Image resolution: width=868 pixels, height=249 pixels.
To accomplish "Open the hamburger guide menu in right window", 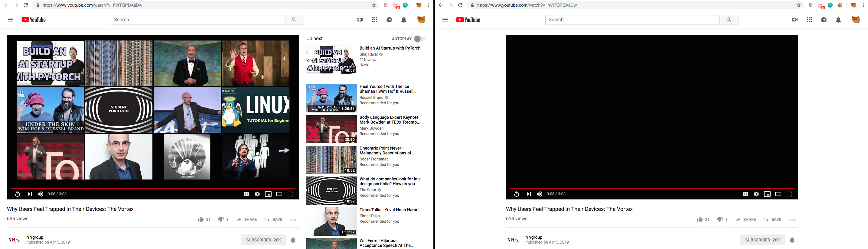I will tap(445, 20).
